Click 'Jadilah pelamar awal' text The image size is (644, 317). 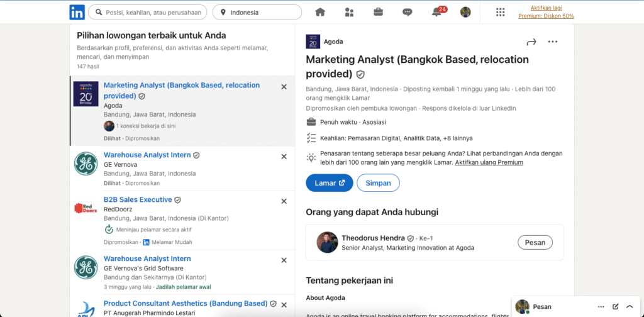point(184,287)
